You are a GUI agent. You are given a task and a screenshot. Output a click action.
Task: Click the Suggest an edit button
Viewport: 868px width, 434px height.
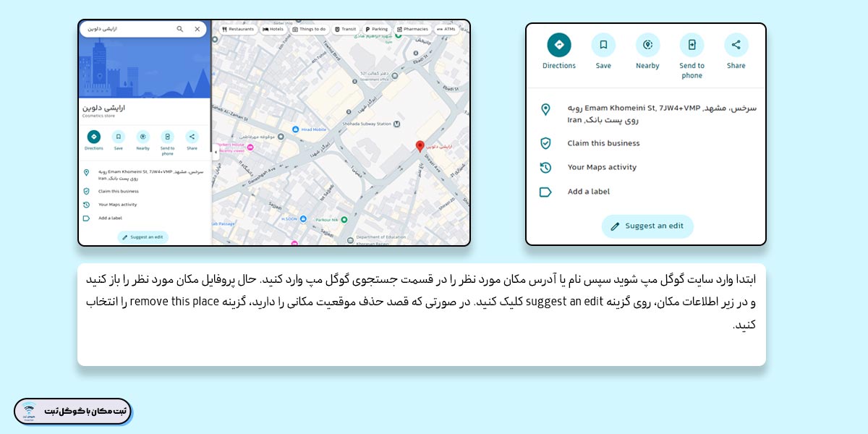point(647,226)
